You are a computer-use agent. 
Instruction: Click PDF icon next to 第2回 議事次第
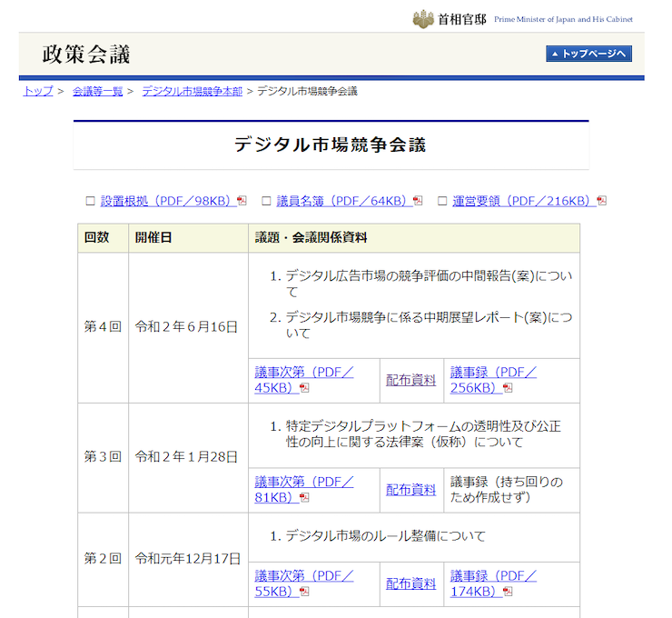coord(304,592)
